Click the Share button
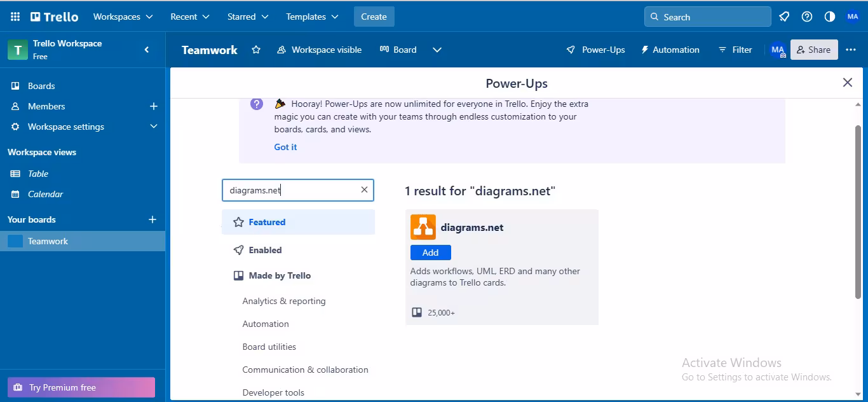 [814, 50]
